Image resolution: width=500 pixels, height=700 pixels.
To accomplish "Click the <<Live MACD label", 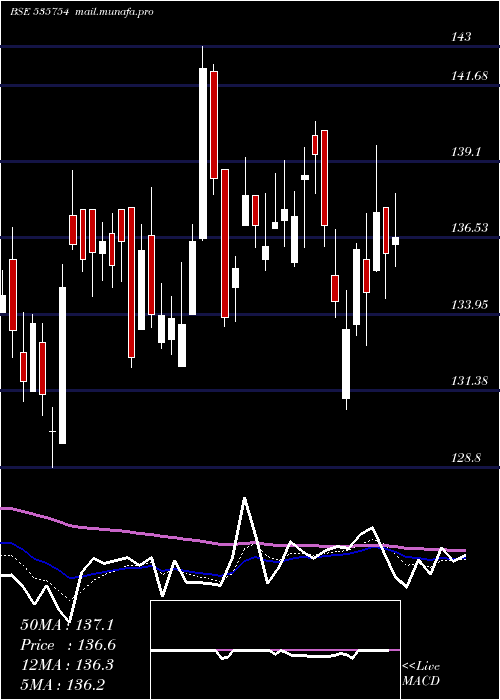I will coord(421,673).
